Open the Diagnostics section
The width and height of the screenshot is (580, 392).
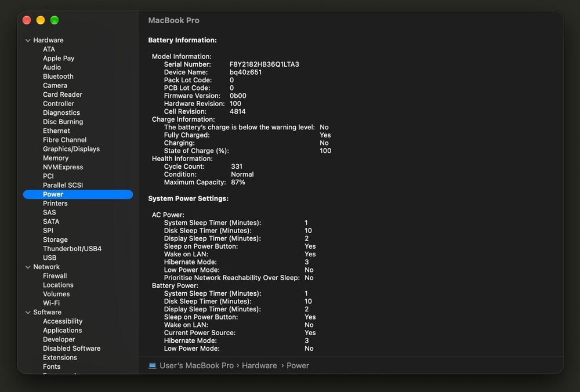tap(61, 113)
